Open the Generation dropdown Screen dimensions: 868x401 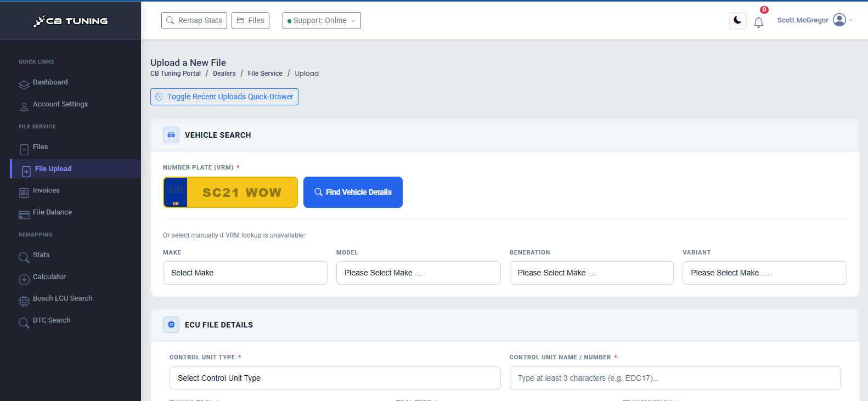(591, 273)
